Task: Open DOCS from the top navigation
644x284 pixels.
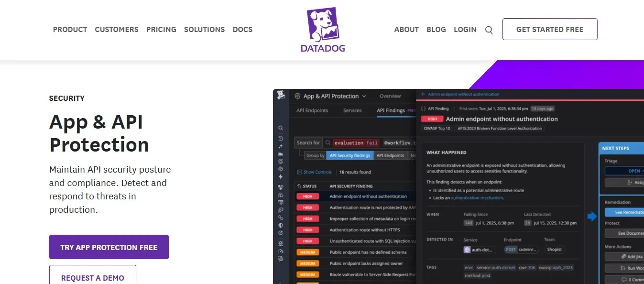Action: (x=242, y=30)
